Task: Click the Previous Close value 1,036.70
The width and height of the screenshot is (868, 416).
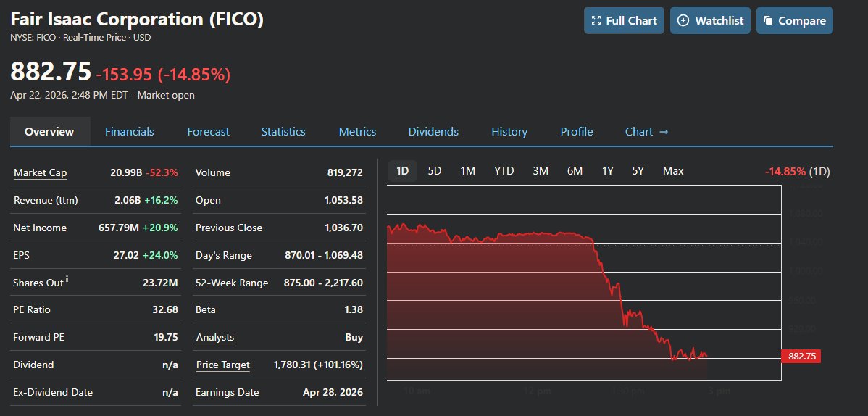Action: click(x=343, y=228)
